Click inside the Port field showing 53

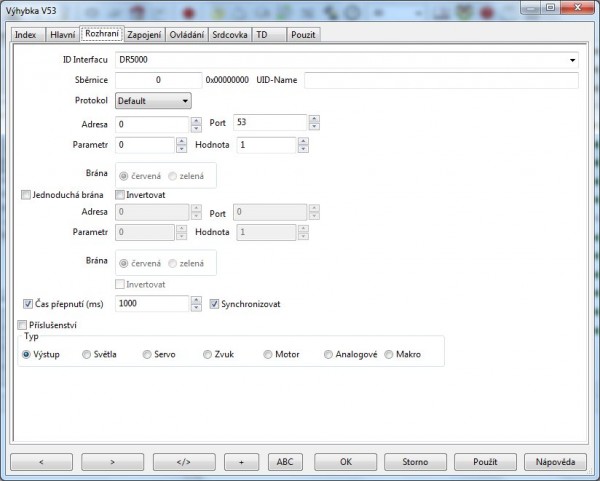pyautogui.click(x=269, y=122)
